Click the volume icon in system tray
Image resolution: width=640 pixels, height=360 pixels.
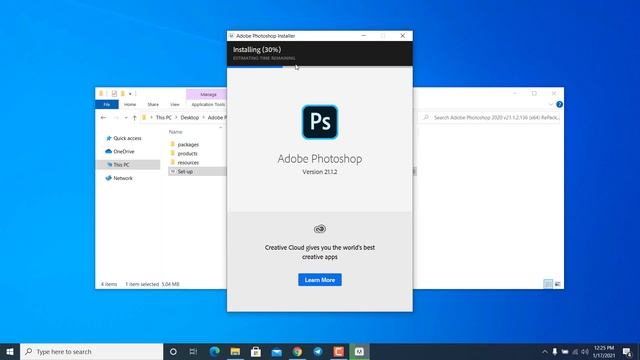585,352
